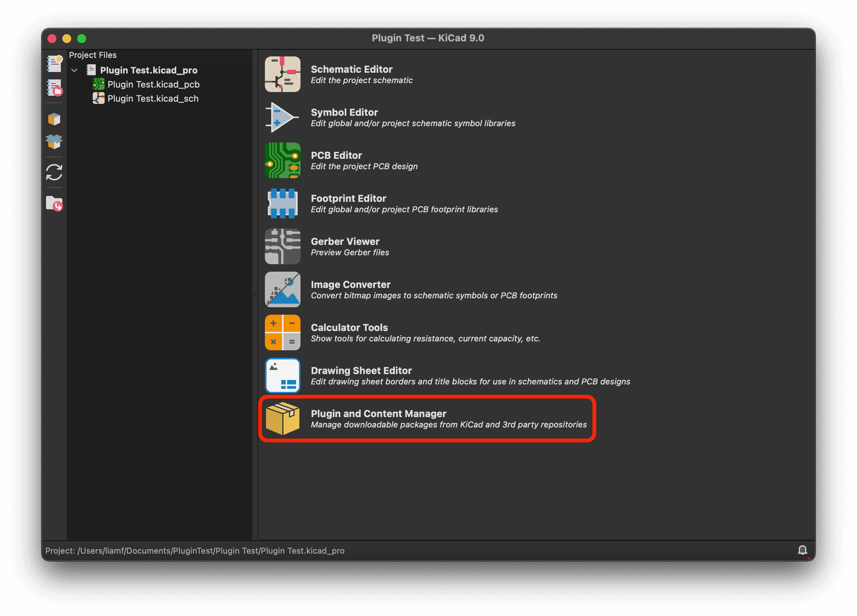
Task: Launch the Symbol Editor
Action: [x=344, y=117]
